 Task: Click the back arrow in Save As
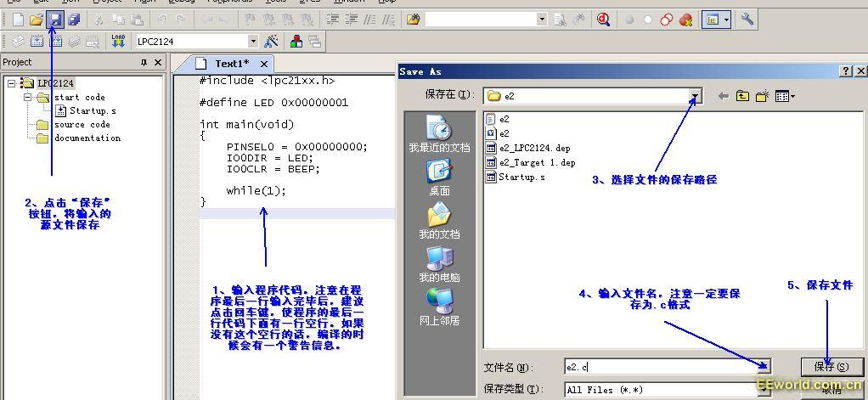(x=723, y=96)
